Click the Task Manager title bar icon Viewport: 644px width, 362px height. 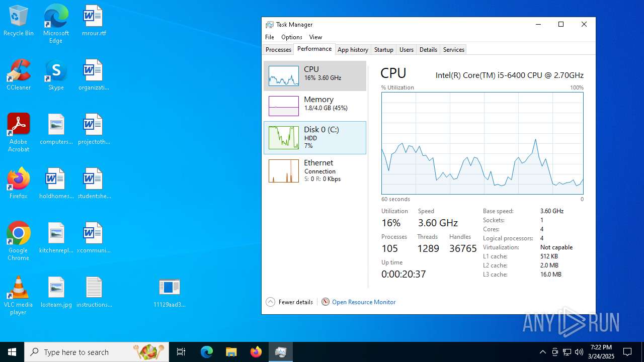[x=270, y=25]
